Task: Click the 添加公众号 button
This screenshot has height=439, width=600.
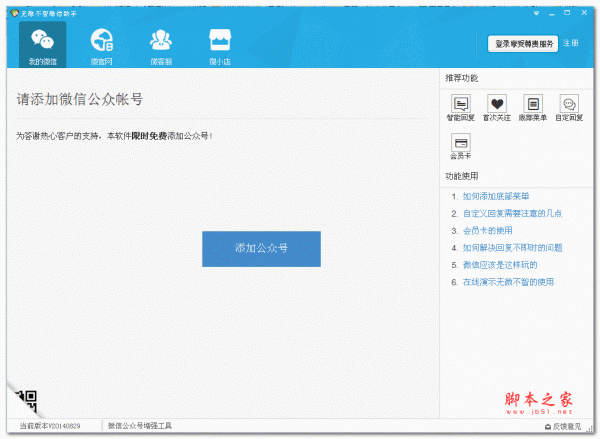Action: coord(261,249)
